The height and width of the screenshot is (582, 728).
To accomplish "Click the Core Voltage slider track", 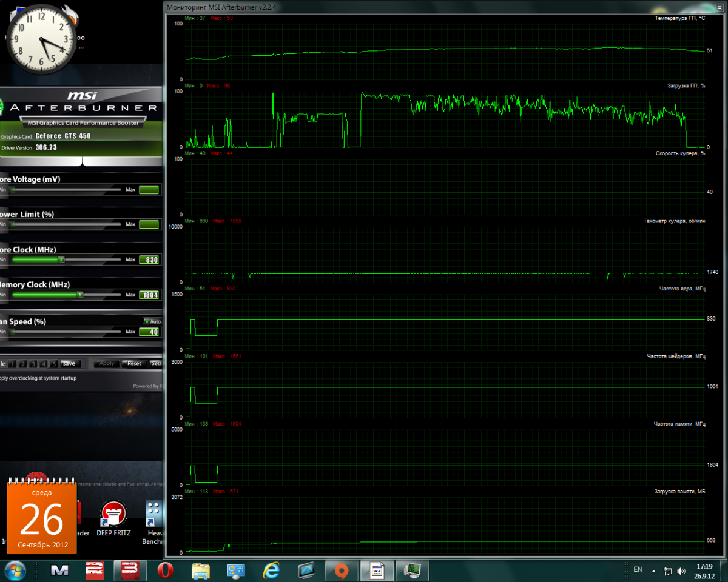I will pos(66,190).
